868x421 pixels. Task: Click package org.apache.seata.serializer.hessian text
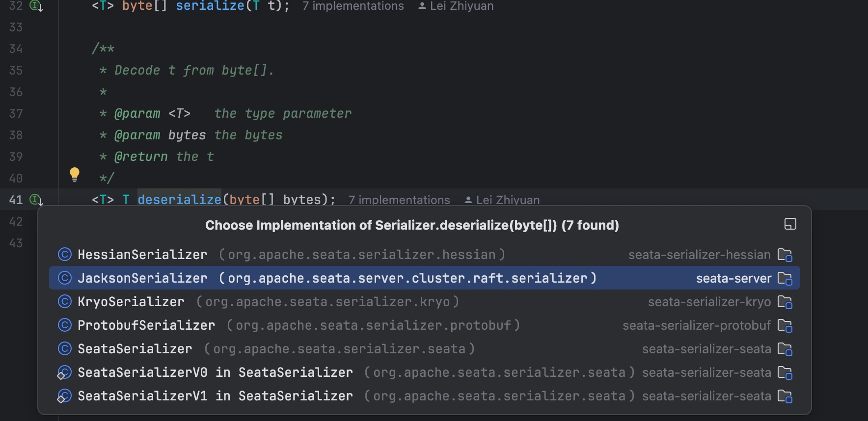pyautogui.click(x=362, y=255)
